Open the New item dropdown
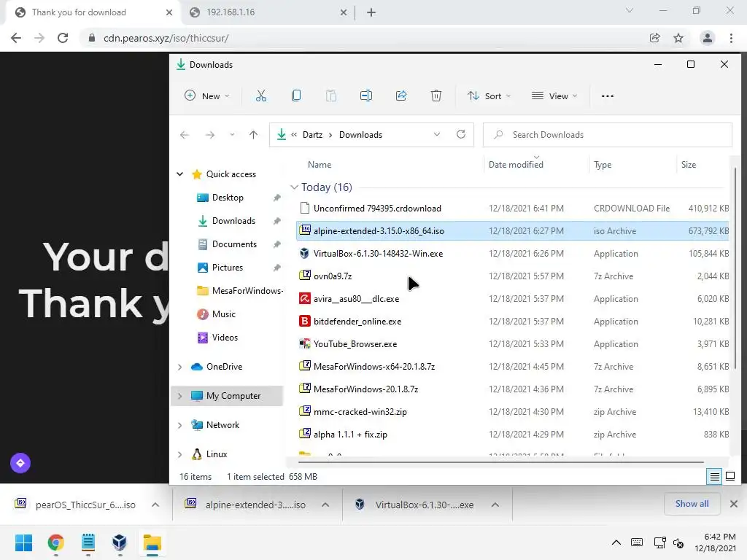Viewport: 747px width, 560px height. (x=206, y=96)
